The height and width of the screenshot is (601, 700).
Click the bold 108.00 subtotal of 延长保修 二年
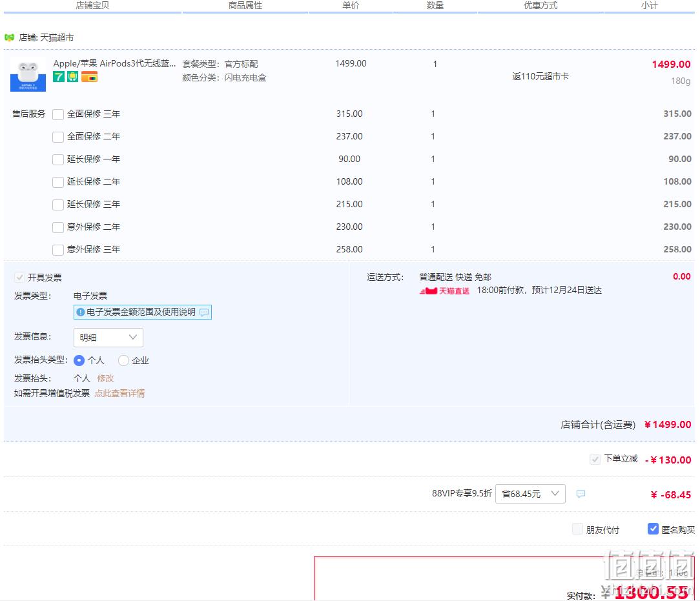[x=677, y=181]
